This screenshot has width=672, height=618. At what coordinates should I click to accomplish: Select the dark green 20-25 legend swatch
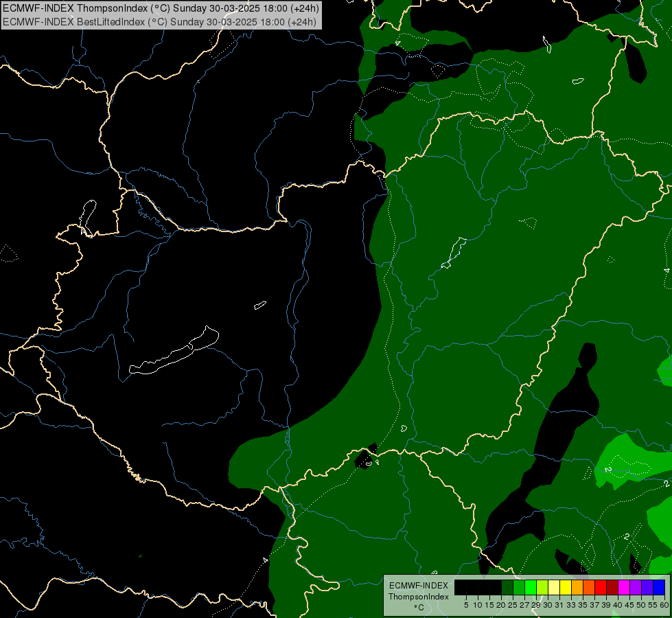tap(507, 587)
